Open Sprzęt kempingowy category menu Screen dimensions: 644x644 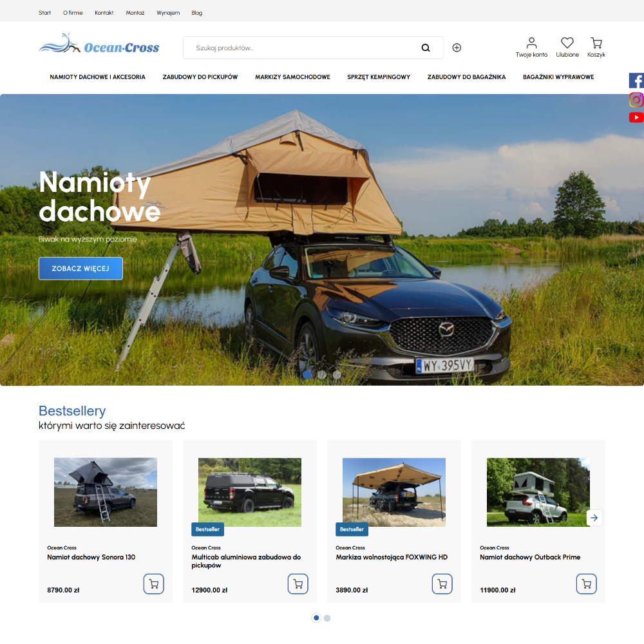(379, 77)
